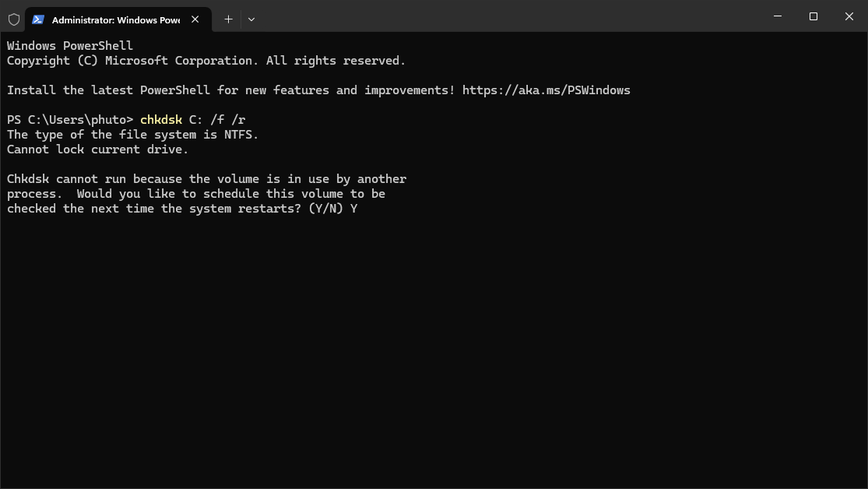Click the /r parameter in the command
The width and height of the screenshot is (868, 489).
[238, 120]
